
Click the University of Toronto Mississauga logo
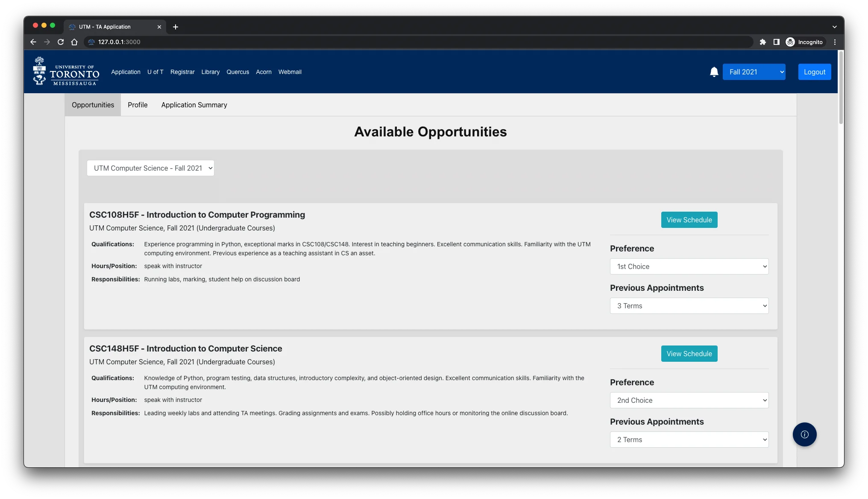(x=66, y=71)
